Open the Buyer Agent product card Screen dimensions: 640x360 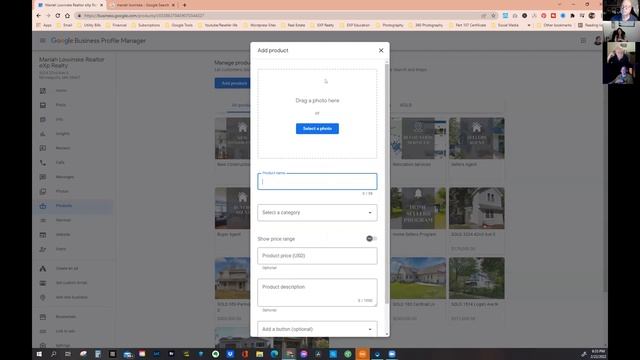(x=233, y=208)
